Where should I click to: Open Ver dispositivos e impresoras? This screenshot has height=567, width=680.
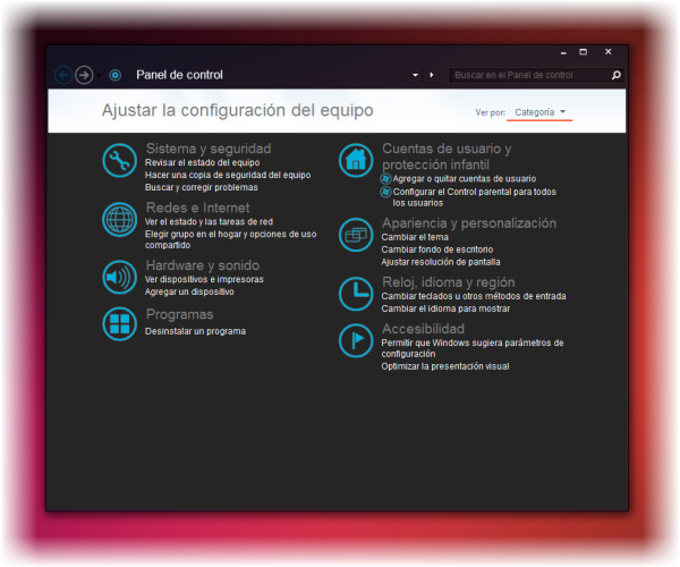click(204, 279)
